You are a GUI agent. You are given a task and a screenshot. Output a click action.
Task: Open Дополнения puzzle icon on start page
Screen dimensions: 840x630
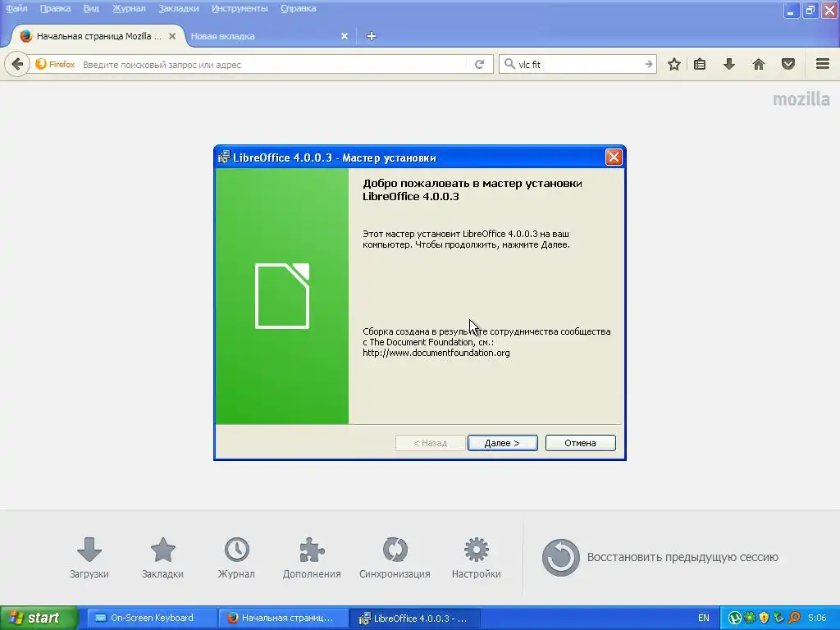point(312,558)
